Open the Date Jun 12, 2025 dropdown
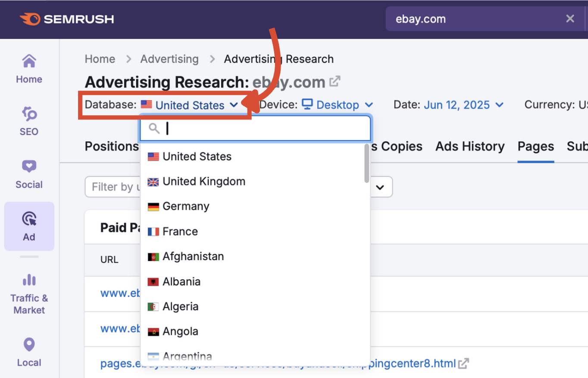The height and width of the screenshot is (378, 588). click(x=463, y=105)
